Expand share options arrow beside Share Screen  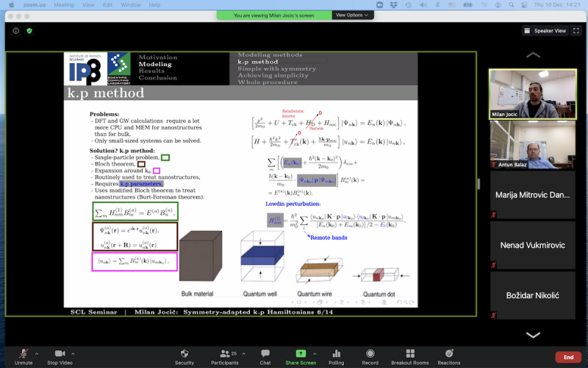pos(319,354)
